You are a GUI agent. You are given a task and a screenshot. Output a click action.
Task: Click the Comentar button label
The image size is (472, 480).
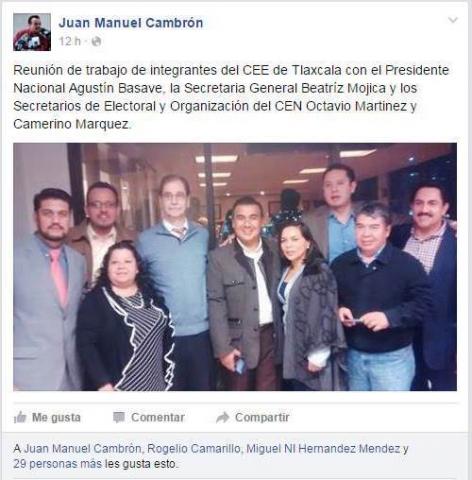(158, 417)
